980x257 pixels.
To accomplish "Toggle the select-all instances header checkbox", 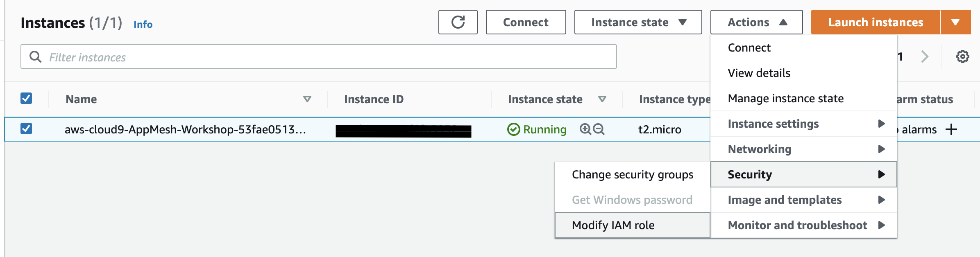I will tap(26, 98).
